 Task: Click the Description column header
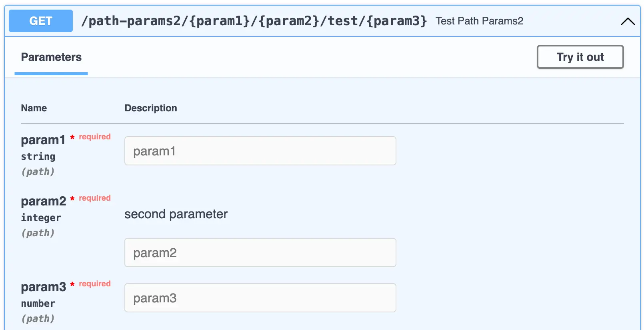(x=151, y=108)
